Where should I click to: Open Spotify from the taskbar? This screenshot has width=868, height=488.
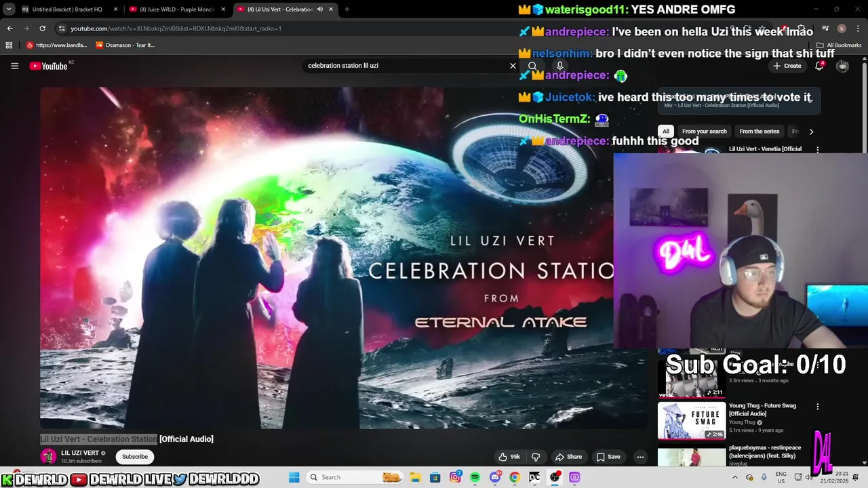pos(475,477)
